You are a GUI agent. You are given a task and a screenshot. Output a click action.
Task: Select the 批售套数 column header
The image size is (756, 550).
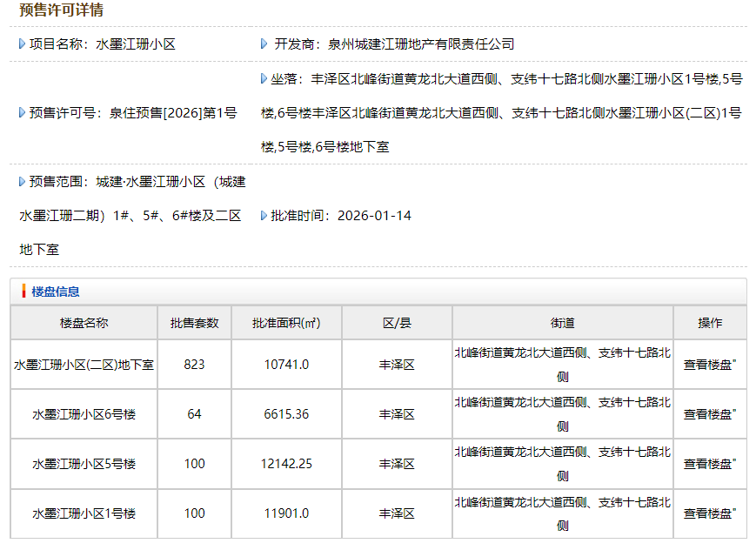(x=194, y=323)
